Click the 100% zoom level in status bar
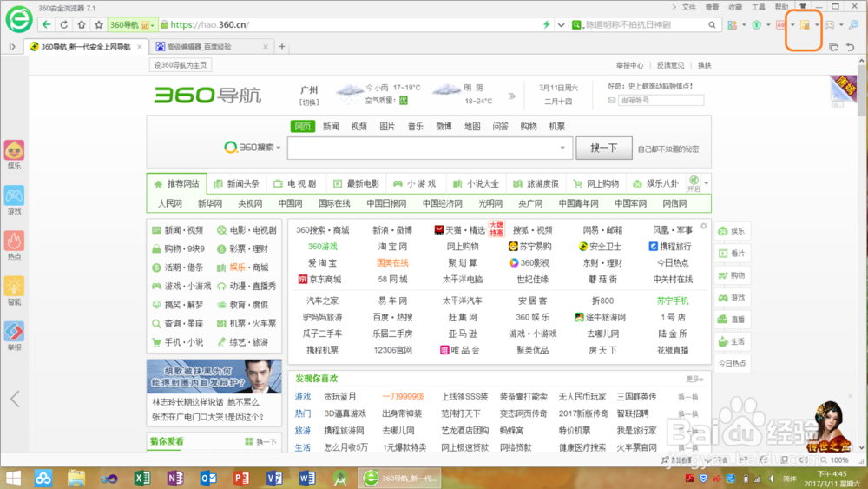The image size is (868, 489). 839,460
